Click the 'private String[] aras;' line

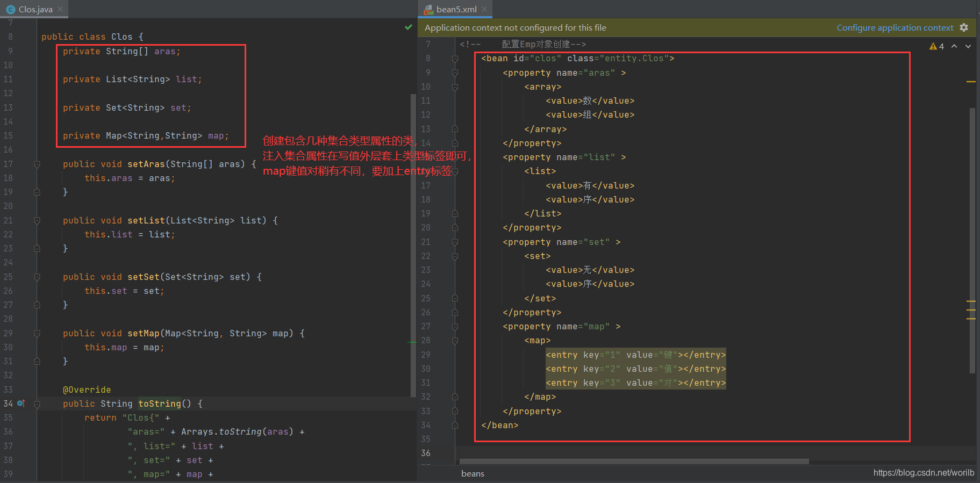(121, 51)
